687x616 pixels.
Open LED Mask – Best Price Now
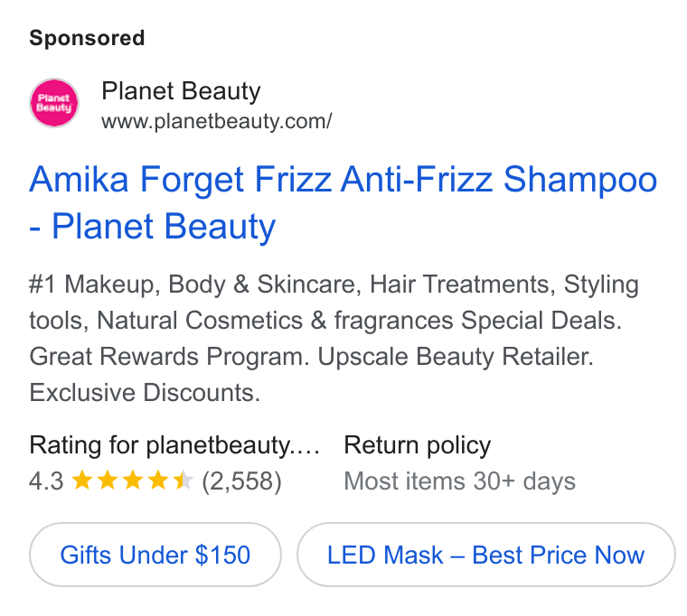click(x=486, y=555)
